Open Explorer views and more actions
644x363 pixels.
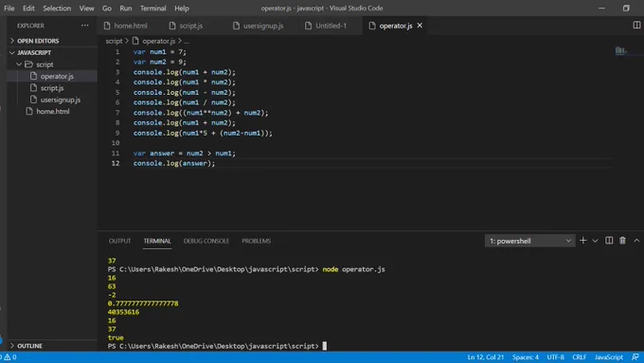point(85,26)
